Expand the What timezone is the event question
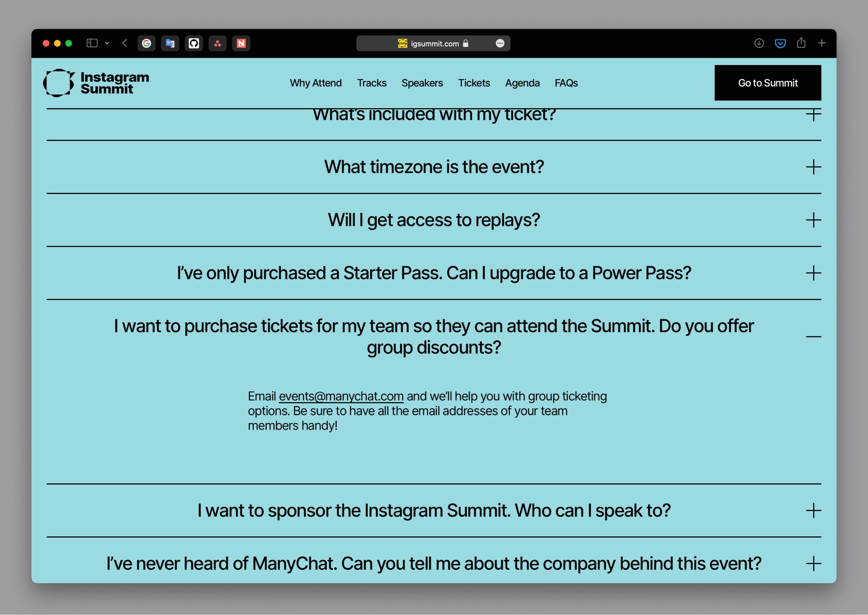The width and height of the screenshot is (868, 615). coord(813,167)
